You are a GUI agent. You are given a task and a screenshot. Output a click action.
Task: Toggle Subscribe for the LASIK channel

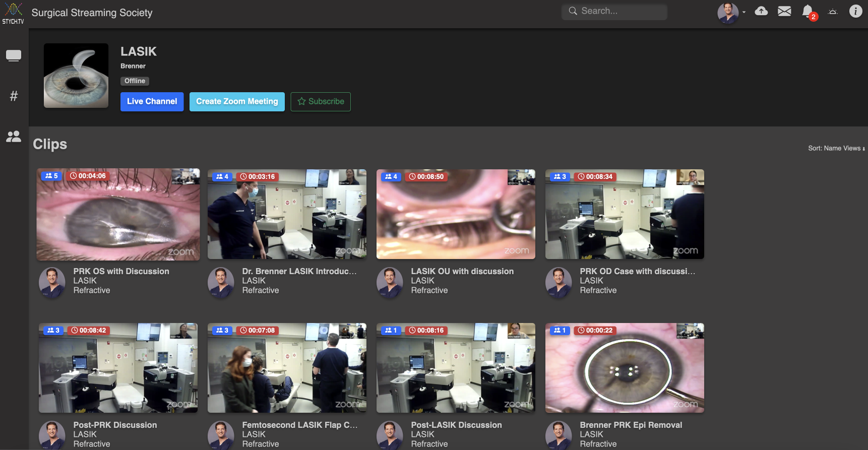coord(321,101)
